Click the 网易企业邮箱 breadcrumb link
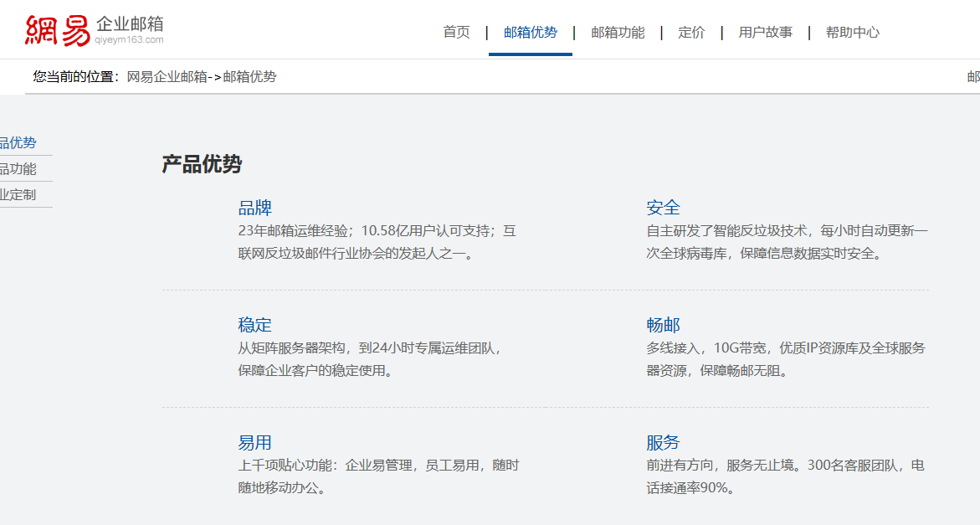Image resolution: width=980 pixels, height=525 pixels. coord(167,77)
